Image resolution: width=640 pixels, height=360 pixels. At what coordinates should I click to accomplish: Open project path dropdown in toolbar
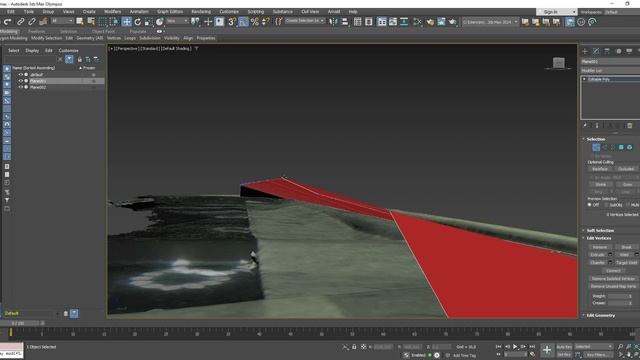pos(490,22)
